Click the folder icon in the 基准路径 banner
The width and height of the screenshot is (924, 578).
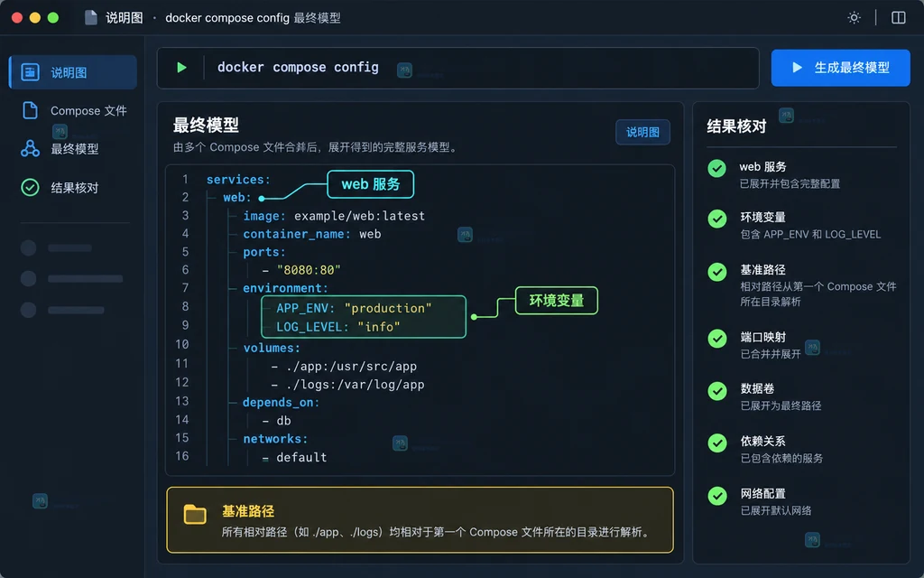(x=195, y=514)
